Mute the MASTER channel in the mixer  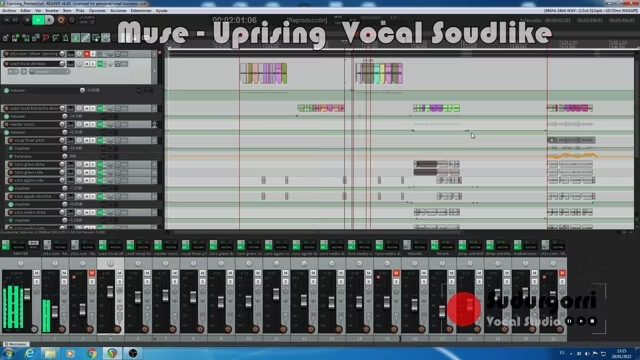pos(36,273)
